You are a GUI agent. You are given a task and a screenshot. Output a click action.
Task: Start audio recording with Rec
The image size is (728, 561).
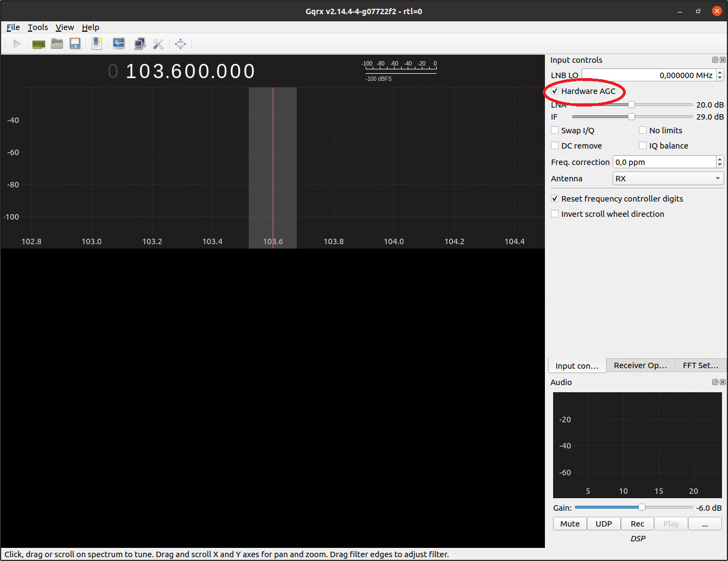[637, 524]
